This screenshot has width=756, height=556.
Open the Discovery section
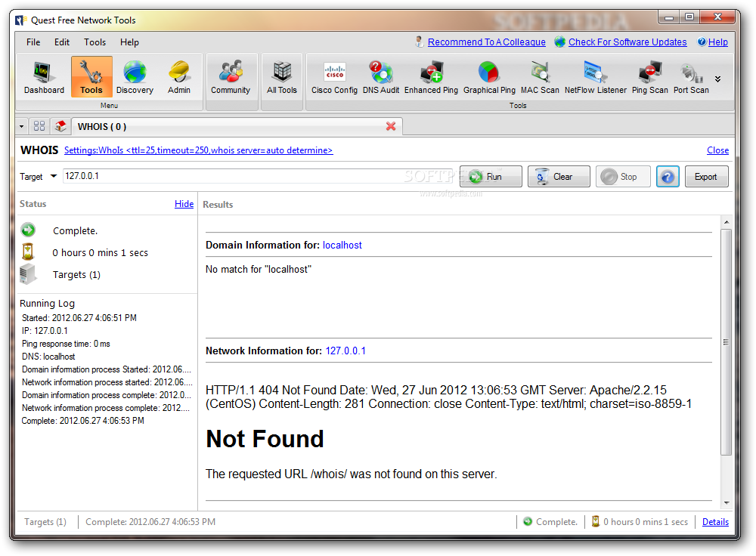click(135, 76)
